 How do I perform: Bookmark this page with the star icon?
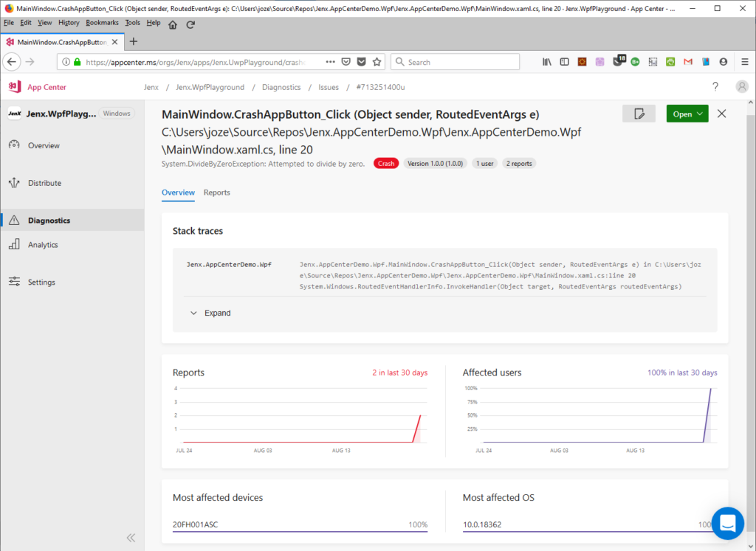click(x=377, y=62)
